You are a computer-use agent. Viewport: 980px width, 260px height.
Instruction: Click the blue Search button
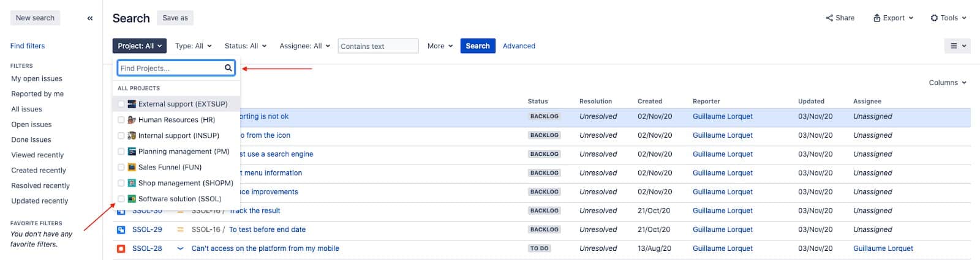point(478,46)
